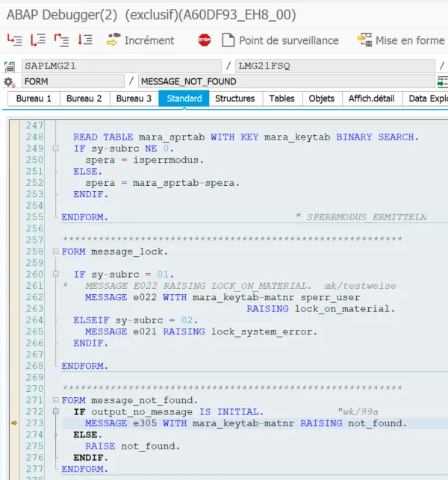Viewport: 448px width, 480px height.
Task: Click the Continue execution icon
Action: [85, 40]
